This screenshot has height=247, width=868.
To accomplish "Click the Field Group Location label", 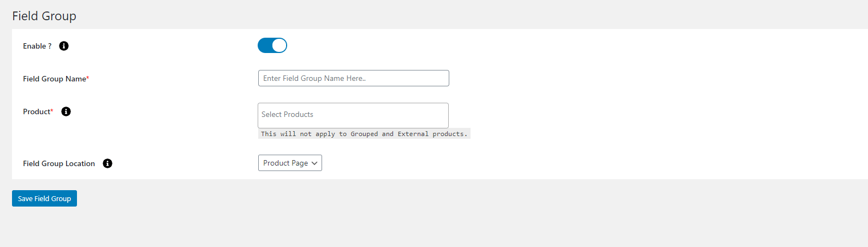I will coord(59,163).
